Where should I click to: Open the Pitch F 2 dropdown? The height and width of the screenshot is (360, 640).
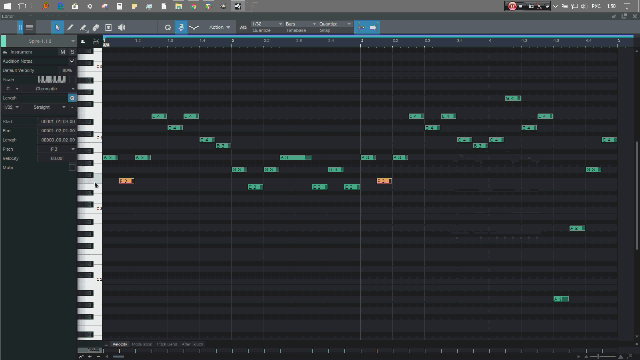[57, 149]
